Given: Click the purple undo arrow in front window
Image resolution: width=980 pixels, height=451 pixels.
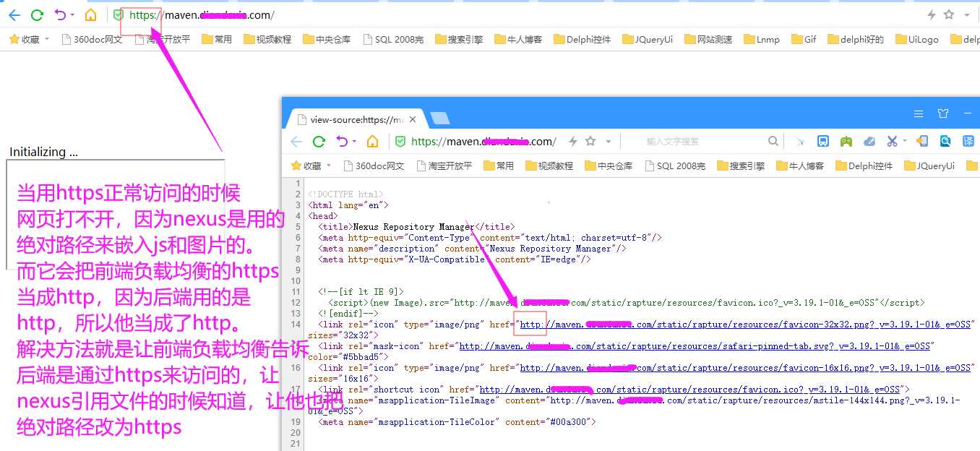Looking at the screenshot, I should 343,141.
